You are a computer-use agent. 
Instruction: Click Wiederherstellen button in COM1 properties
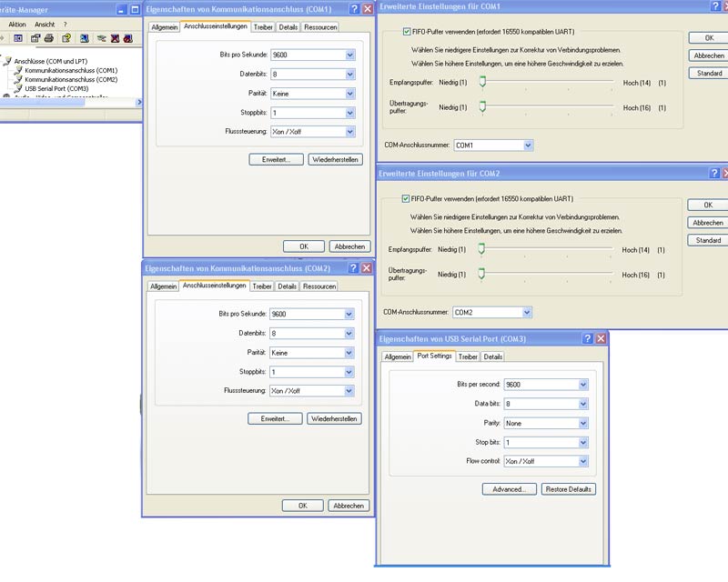335,160
